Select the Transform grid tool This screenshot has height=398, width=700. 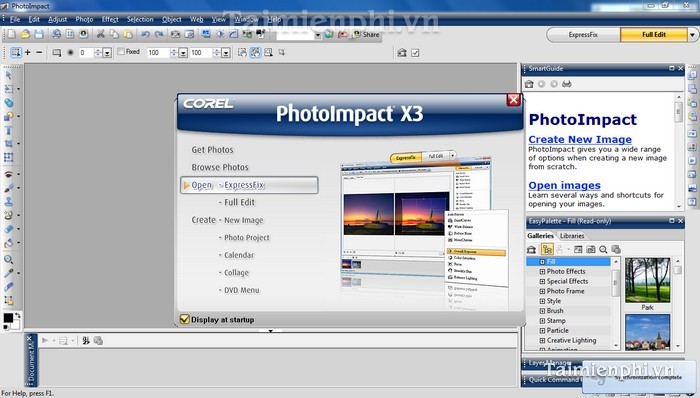[8, 157]
